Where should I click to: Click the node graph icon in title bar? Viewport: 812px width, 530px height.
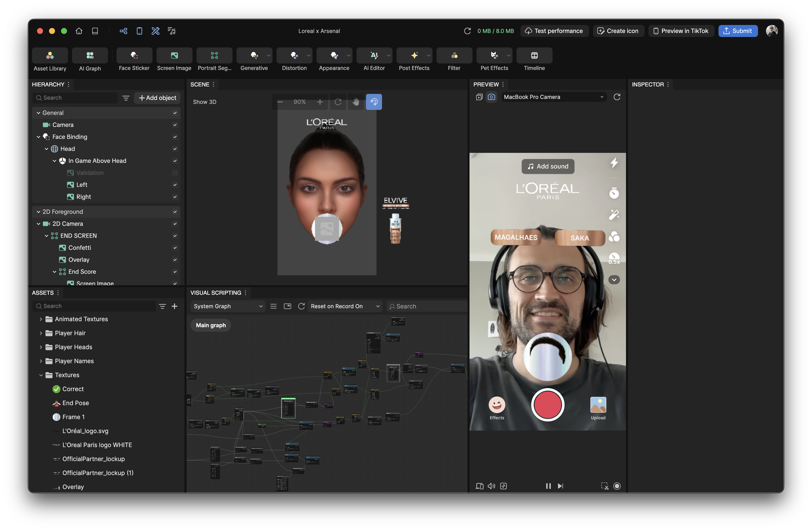pos(123,31)
